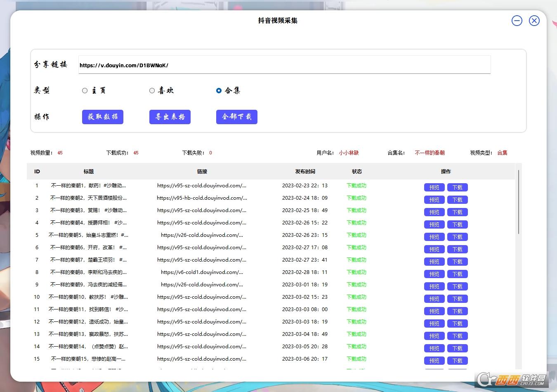Preview video in row 8
Viewport: 557px width, 392px height.
pyautogui.click(x=434, y=274)
